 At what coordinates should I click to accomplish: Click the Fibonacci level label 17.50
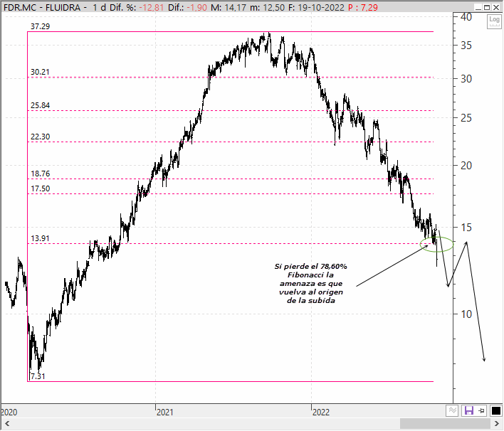[x=40, y=188]
